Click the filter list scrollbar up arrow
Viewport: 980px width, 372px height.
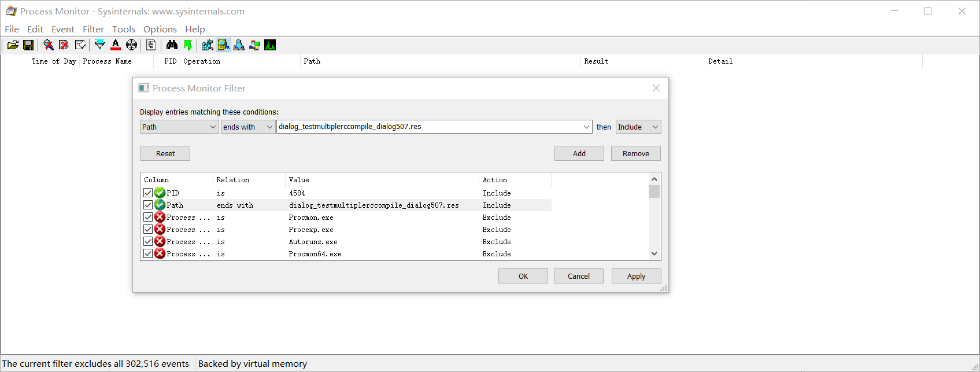point(654,179)
